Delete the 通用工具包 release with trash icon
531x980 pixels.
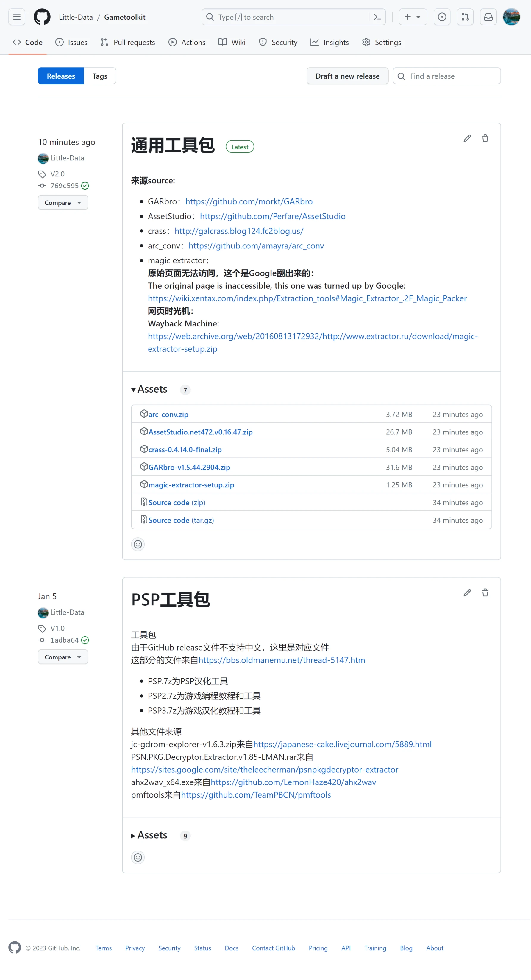[485, 138]
